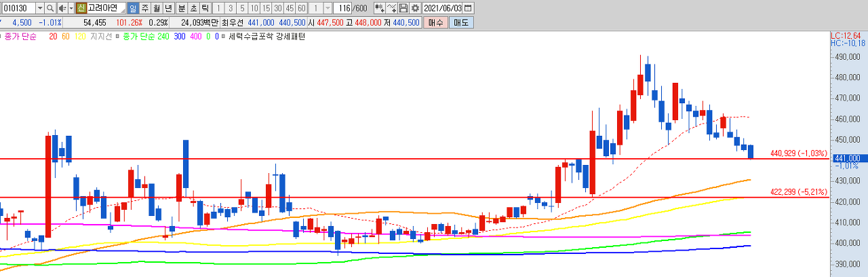Open the gear chart settings icon

pyautogui.click(x=414, y=8)
